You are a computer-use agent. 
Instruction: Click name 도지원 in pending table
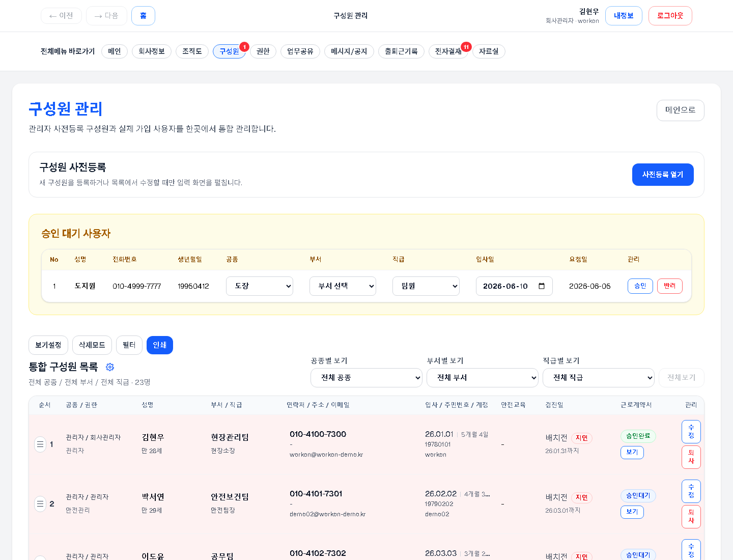coord(85,286)
